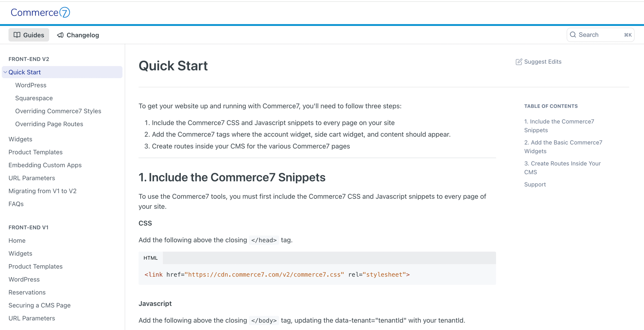Click the Changelog megaphone icon
This screenshot has width=644, height=330.
pyautogui.click(x=60, y=35)
